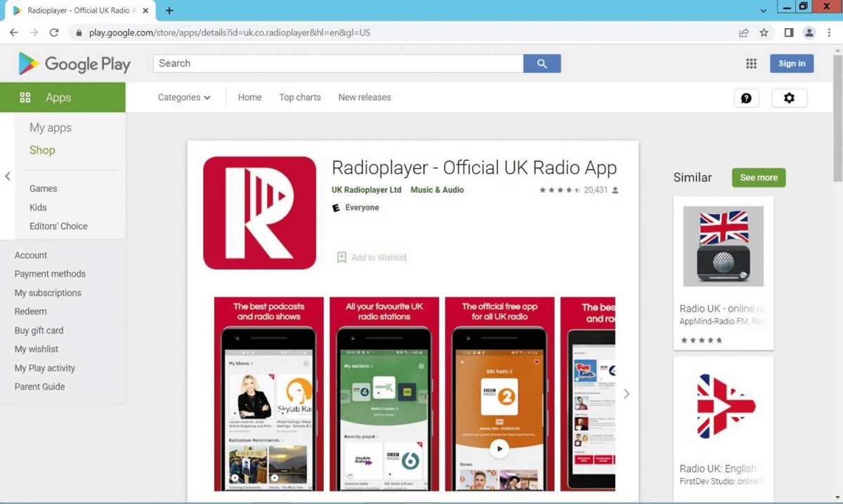
Task: Select My apps in sidebar
Action: coord(51,128)
